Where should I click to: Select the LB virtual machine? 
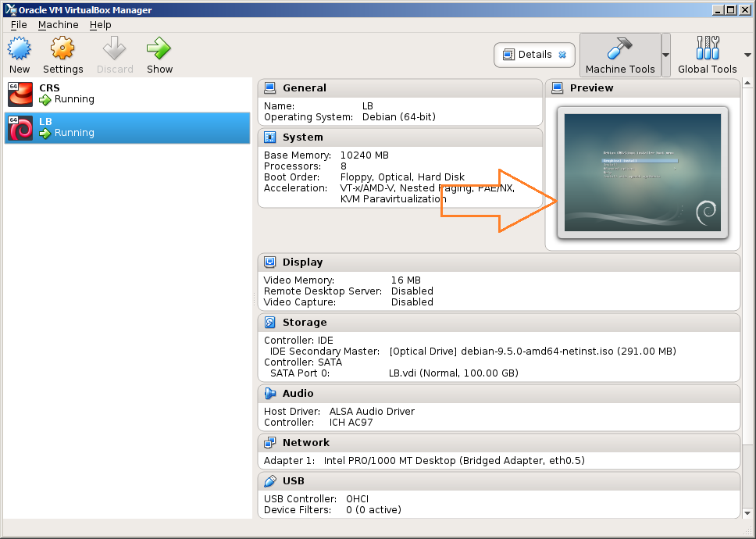point(127,128)
